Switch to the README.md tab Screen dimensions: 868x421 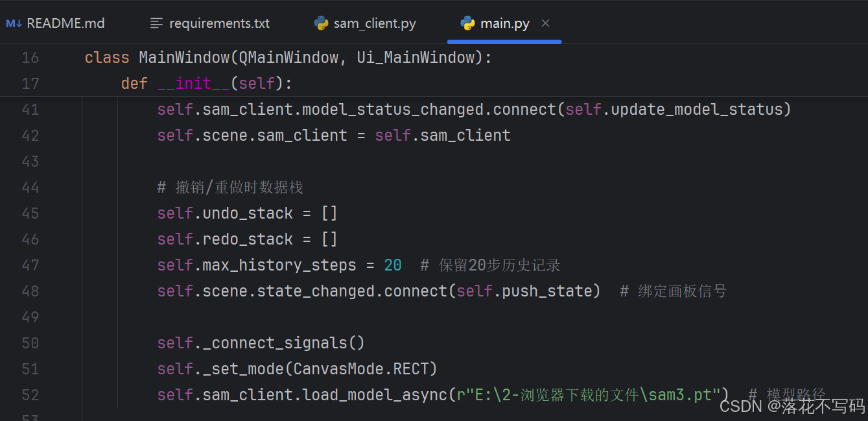pyautogui.click(x=56, y=23)
